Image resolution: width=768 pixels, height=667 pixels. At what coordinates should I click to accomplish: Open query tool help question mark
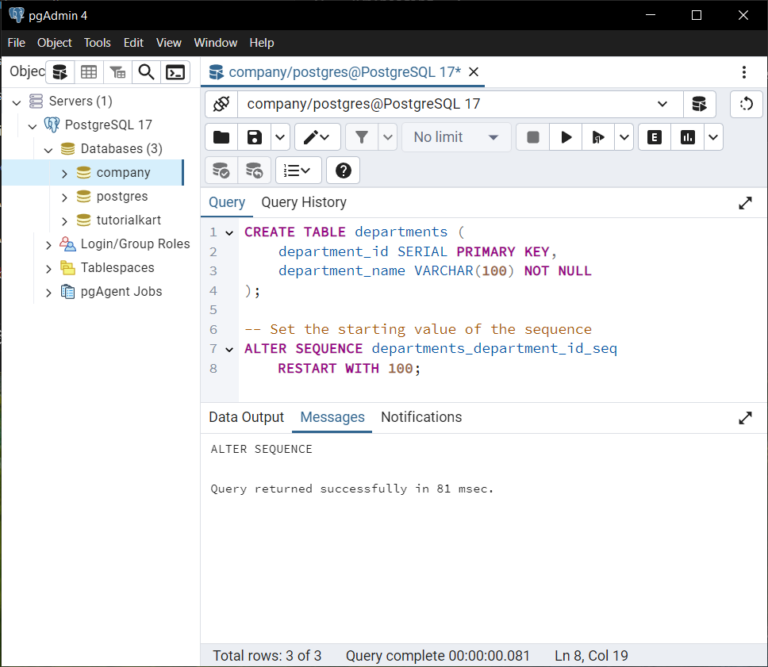343,170
